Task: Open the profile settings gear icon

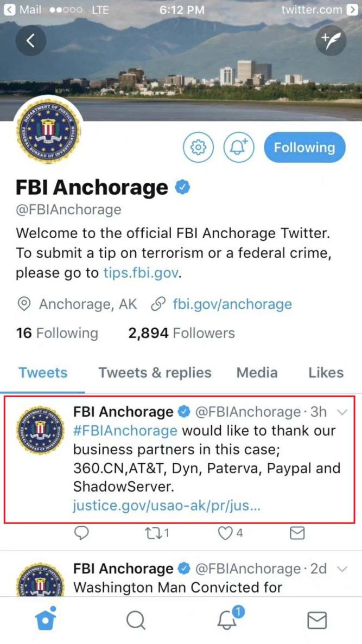Action: [x=198, y=147]
